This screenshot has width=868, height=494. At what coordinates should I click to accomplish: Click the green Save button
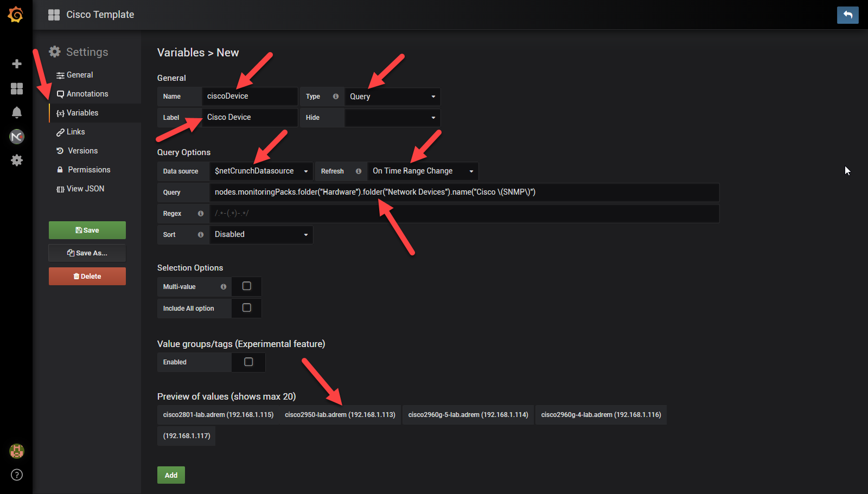[87, 230]
